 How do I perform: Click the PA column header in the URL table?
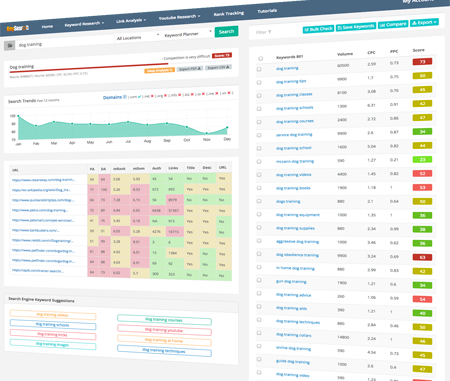click(92, 169)
